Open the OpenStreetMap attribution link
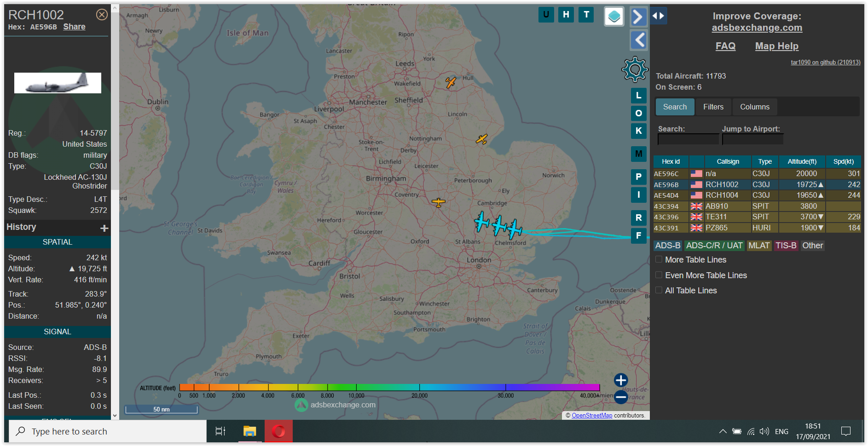The height and width of the screenshot is (446, 868). (x=592, y=415)
